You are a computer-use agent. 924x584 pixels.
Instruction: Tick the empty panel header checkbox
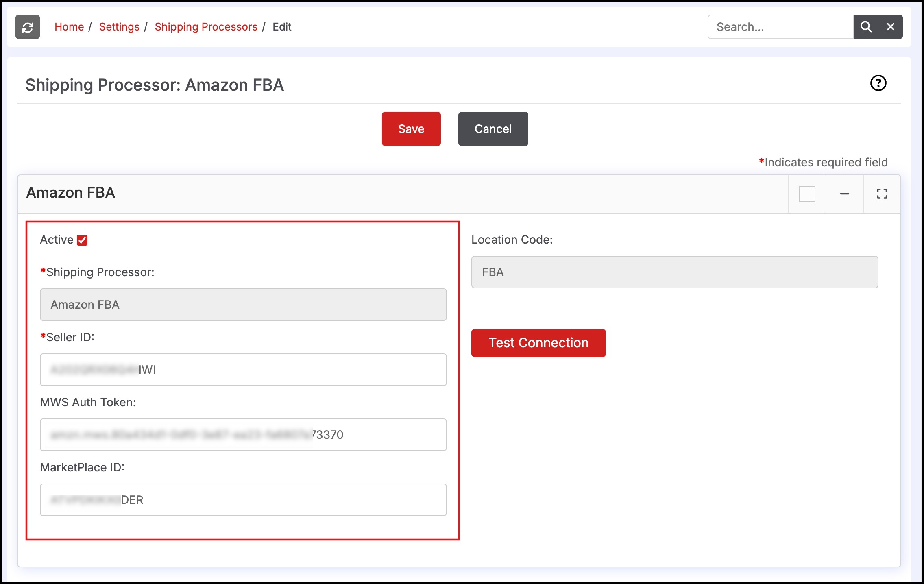pos(807,194)
